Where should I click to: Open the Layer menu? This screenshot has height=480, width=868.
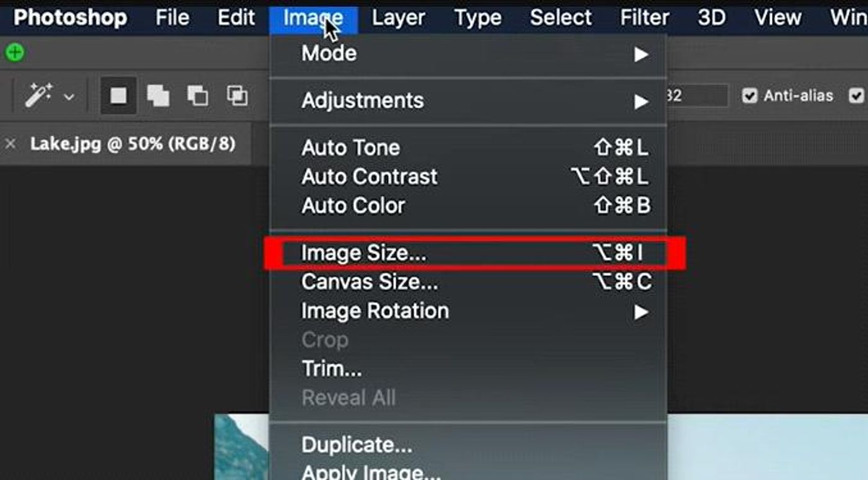[399, 18]
